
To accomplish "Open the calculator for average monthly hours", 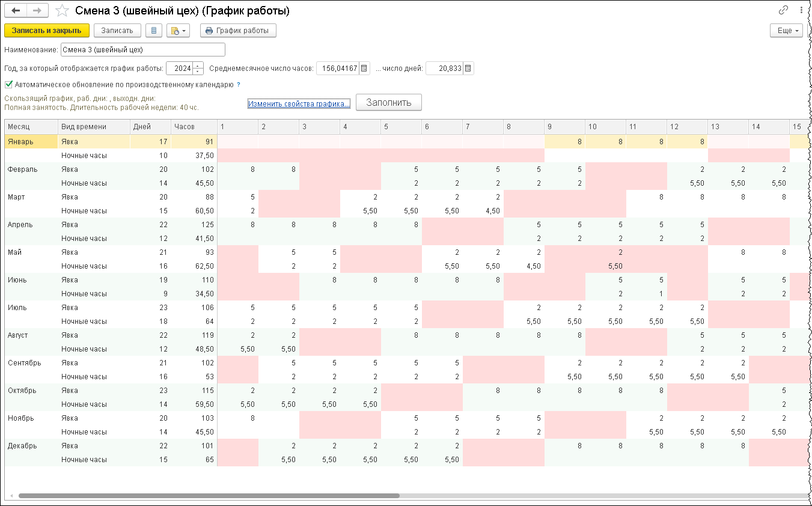I will pos(364,69).
